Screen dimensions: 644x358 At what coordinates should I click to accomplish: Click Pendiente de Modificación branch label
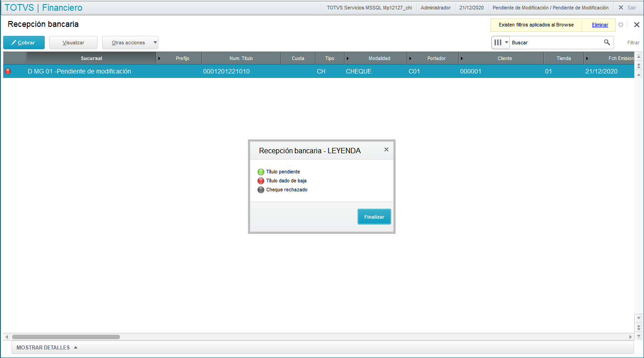(x=550, y=8)
